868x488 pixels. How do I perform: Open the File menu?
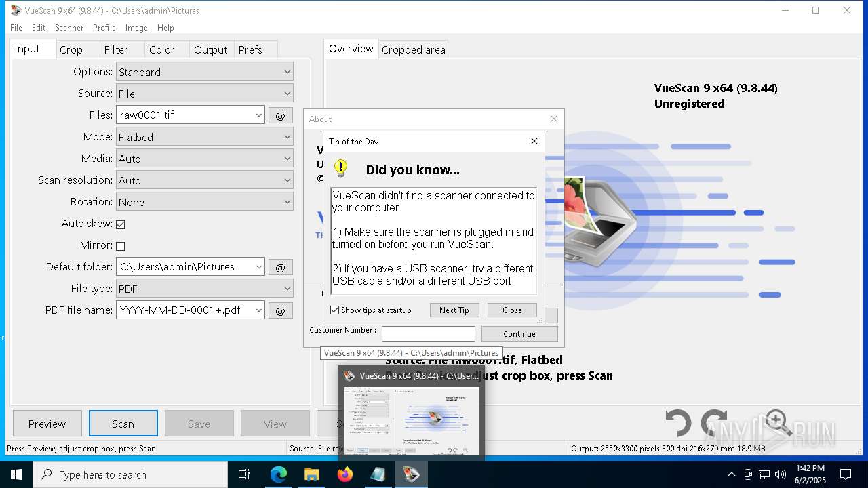16,28
